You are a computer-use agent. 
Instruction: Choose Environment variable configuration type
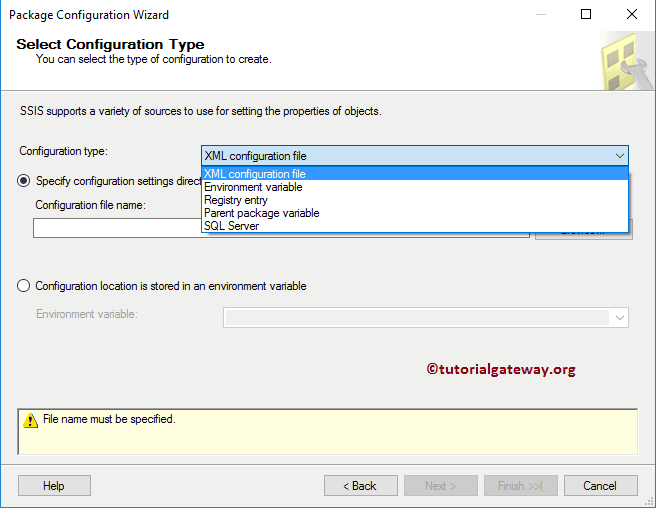(415, 187)
